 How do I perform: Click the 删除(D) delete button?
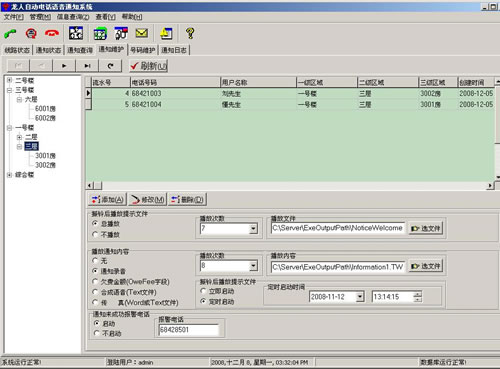click(x=187, y=199)
